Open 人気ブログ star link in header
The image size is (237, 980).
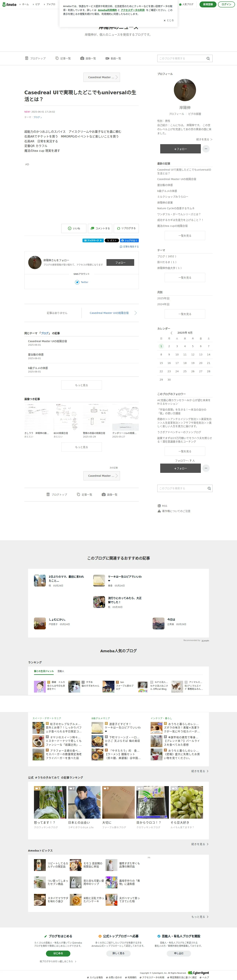(x=186, y=4)
